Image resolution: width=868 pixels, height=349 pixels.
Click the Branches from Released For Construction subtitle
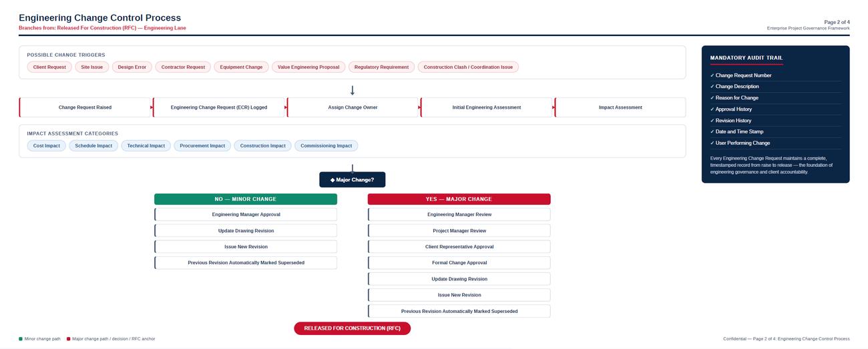102,28
